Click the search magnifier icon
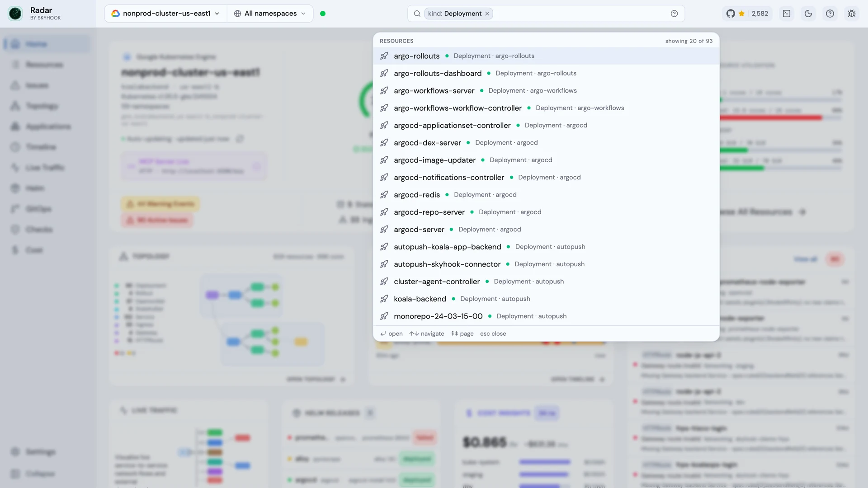This screenshot has height=488, width=868. pyautogui.click(x=417, y=14)
